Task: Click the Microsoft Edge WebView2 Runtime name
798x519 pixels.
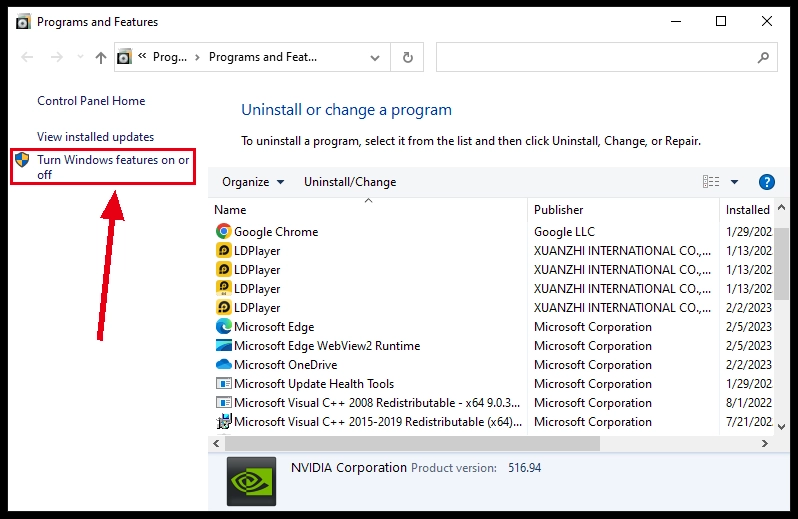Action: (327, 346)
